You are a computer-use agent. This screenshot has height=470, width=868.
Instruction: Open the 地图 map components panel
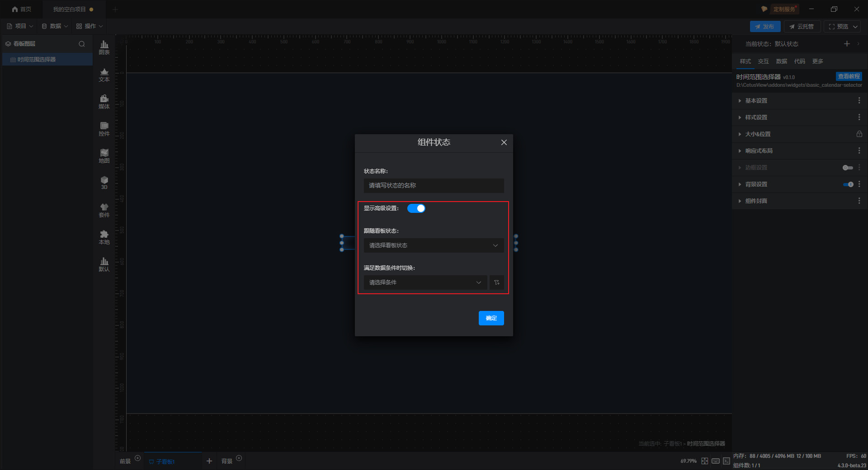click(104, 156)
